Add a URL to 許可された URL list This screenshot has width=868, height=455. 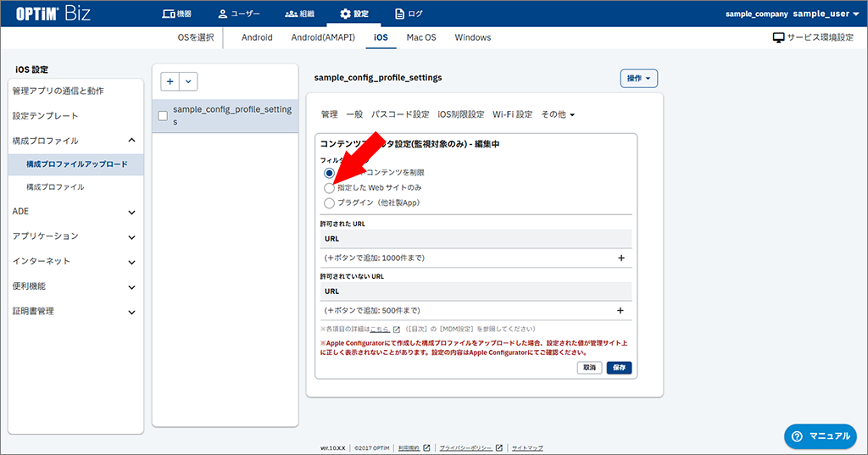621,258
